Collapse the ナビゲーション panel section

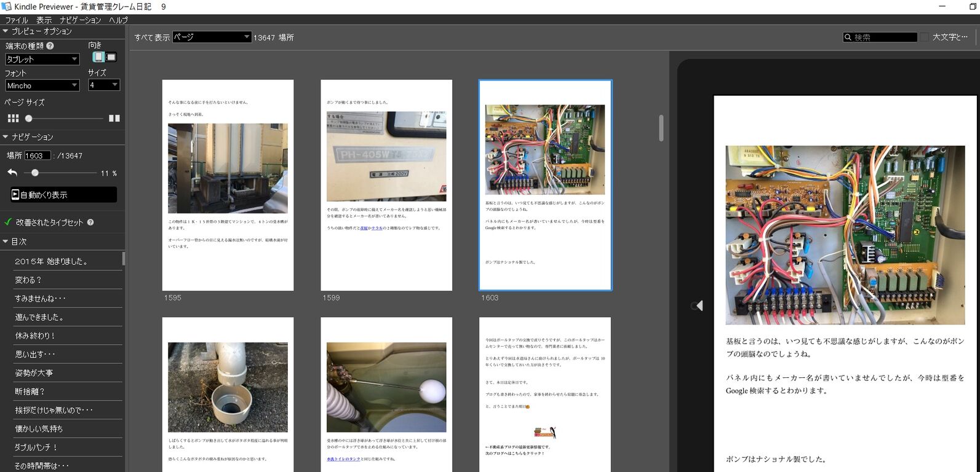(x=6, y=136)
